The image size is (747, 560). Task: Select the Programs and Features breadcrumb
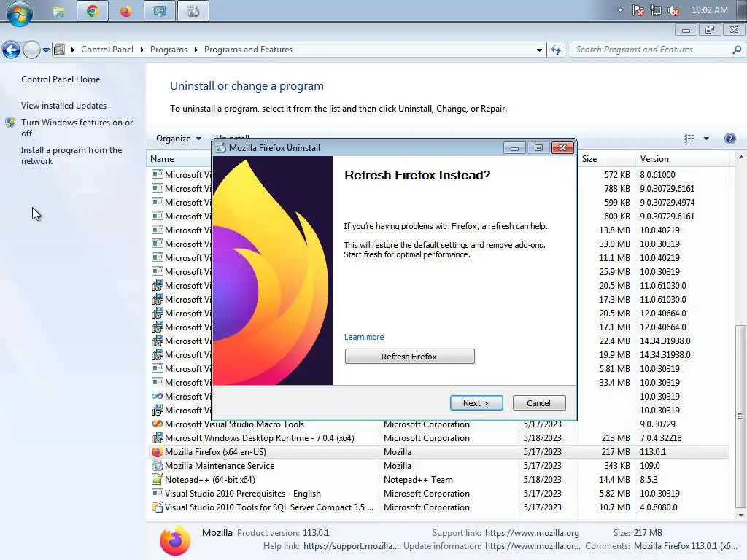point(248,50)
